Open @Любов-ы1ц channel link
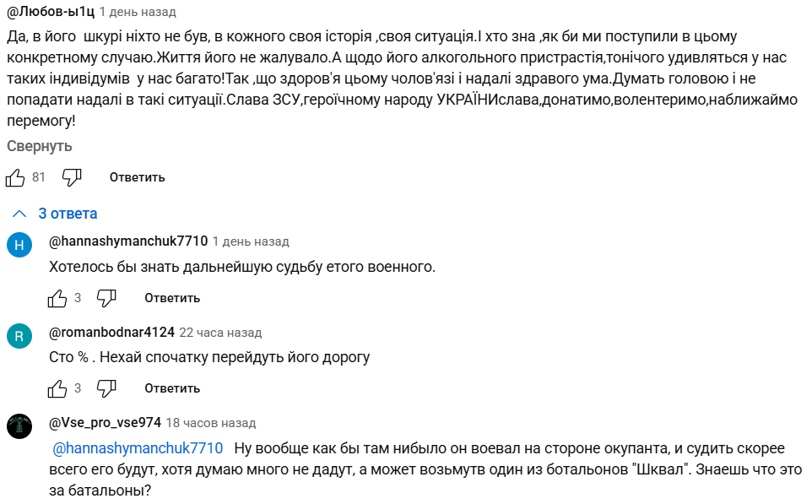The height and width of the screenshot is (504, 812). click(x=50, y=13)
